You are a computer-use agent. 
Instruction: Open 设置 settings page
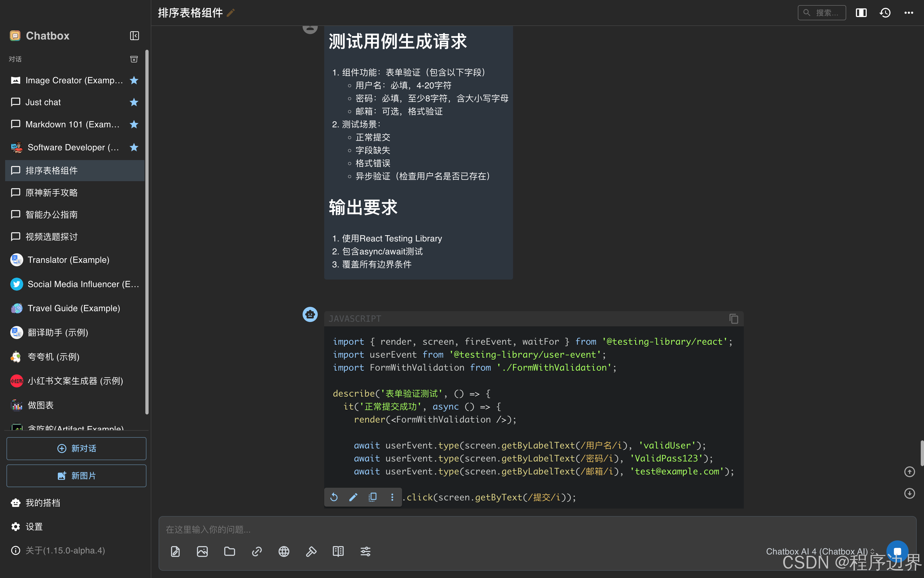coord(75,527)
